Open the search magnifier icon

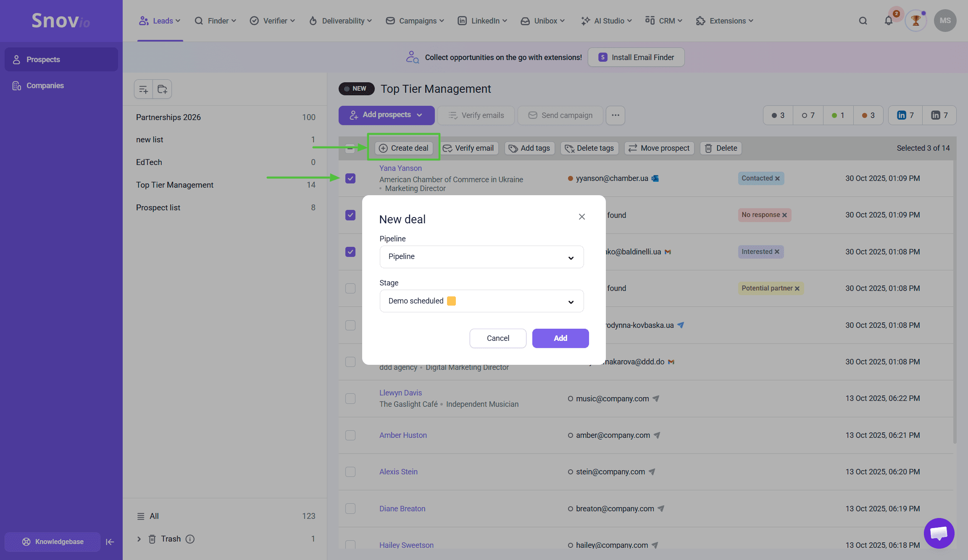pyautogui.click(x=863, y=21)
